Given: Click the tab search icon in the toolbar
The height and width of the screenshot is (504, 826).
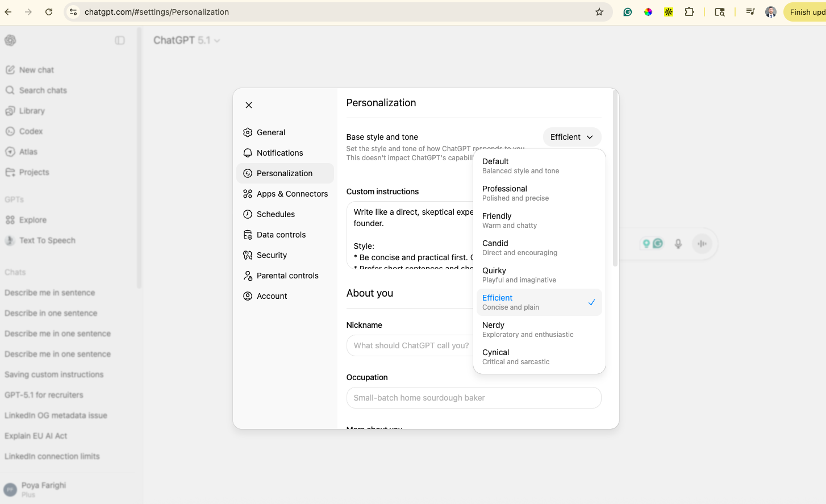Looking at the screenshot, I should coord(720,12).
